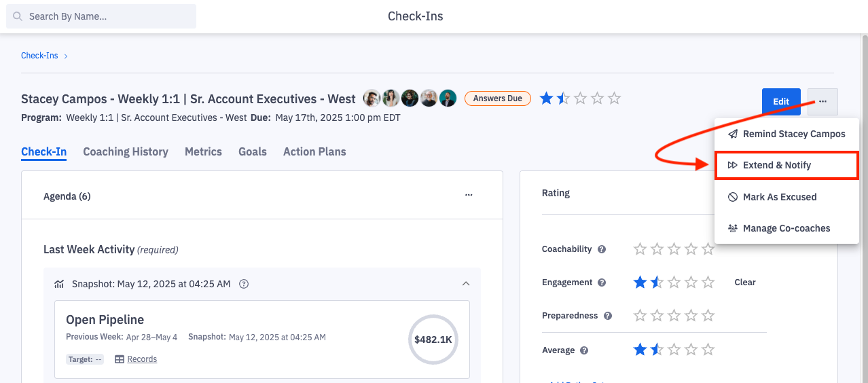Click Coachability help question mark icon
Image resolution: width=868 pixels, height=383 pixels.
pyautogui.click(x=601, y=249)
